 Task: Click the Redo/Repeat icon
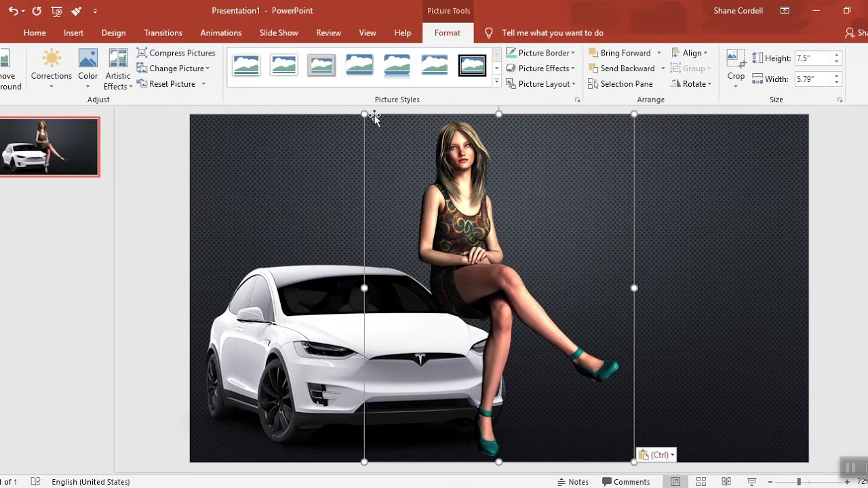coord(37,11)
